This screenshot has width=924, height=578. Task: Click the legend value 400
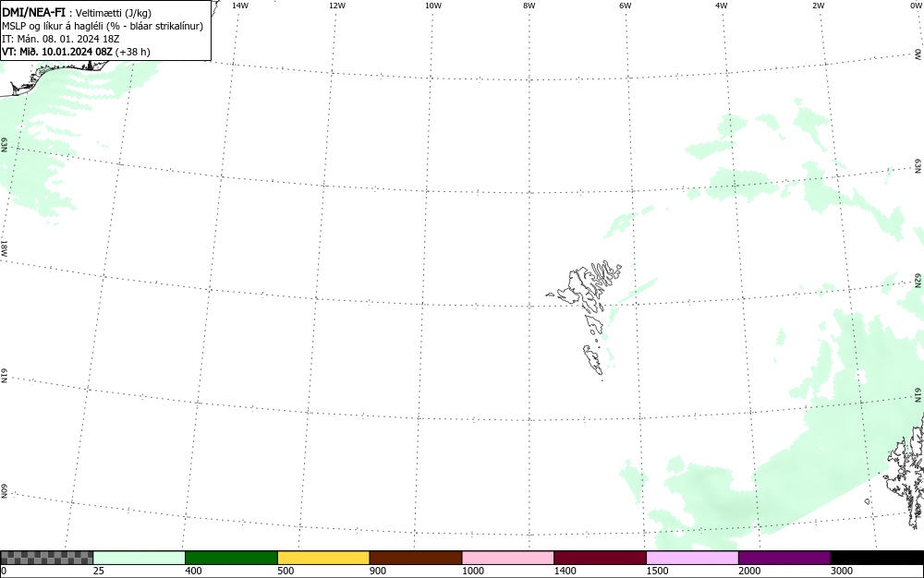click(193, 571)
